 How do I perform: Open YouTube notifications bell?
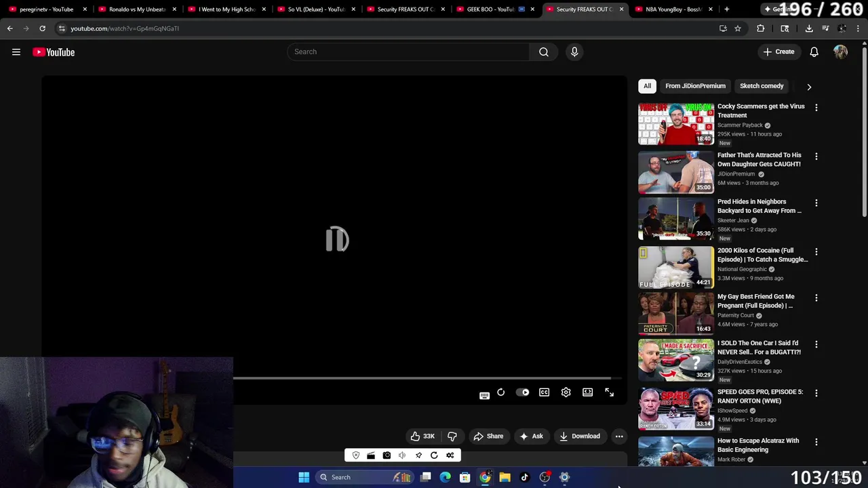(814, 52)
